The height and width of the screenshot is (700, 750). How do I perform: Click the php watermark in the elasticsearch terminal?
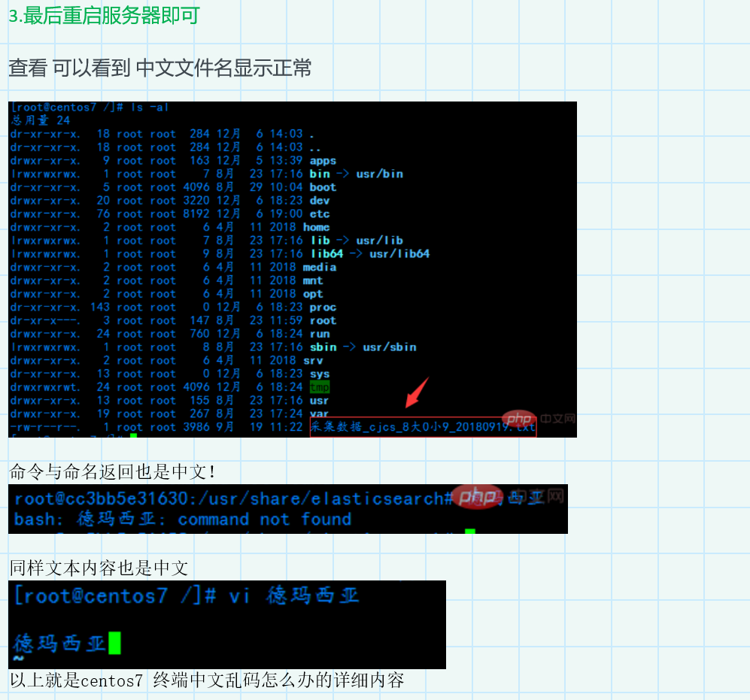tap(479, 496)
